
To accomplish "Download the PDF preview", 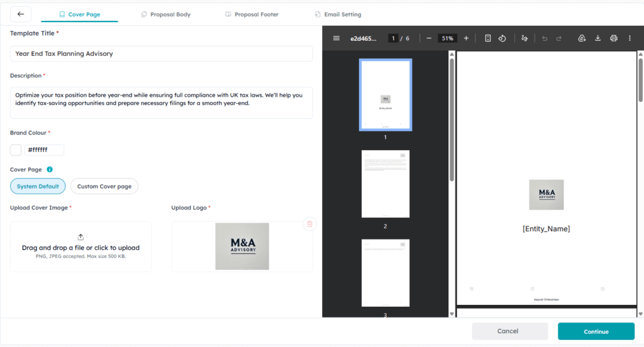I will click(598, 38).
